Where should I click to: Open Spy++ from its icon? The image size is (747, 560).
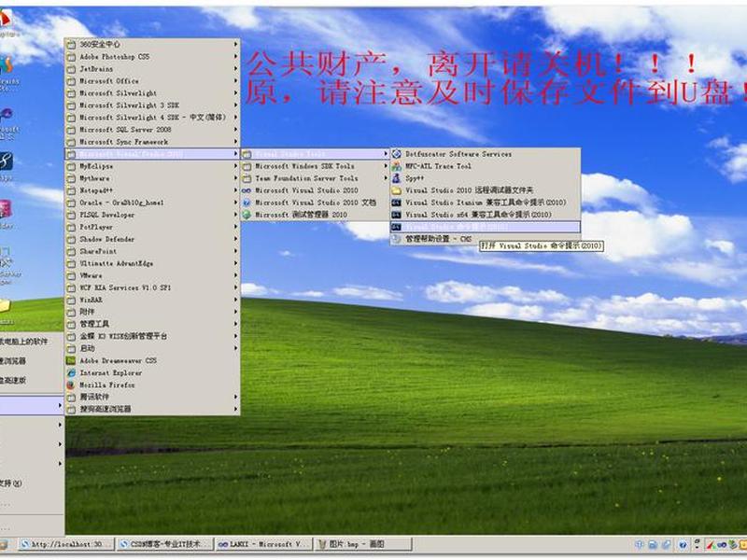[x=396, y=178]
